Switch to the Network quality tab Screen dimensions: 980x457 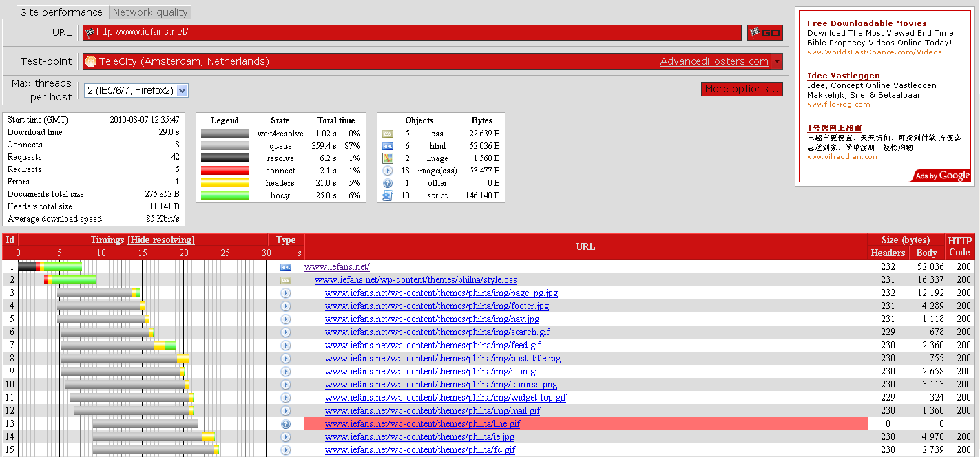coord(150,12)
